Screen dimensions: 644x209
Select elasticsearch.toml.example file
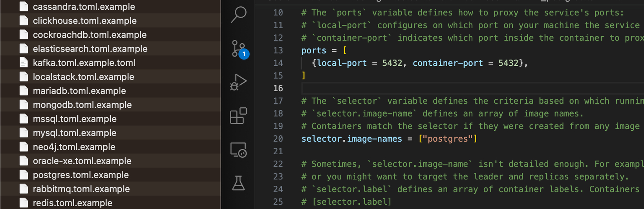110,49
